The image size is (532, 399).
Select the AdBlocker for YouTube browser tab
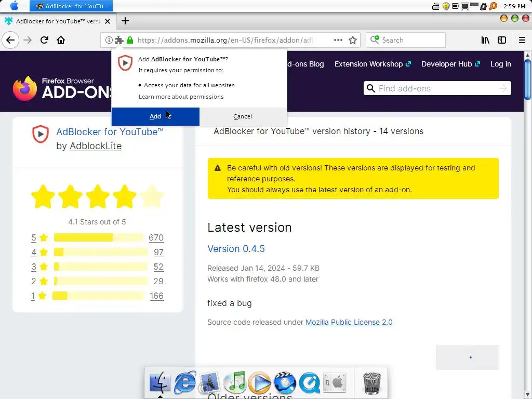click(58, 21)
